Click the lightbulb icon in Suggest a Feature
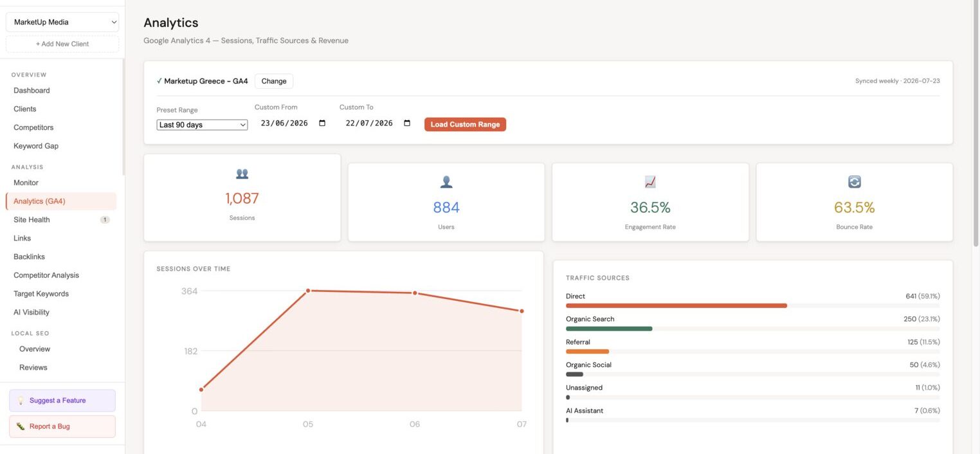 pyautogui.click(x=21, y=401)
